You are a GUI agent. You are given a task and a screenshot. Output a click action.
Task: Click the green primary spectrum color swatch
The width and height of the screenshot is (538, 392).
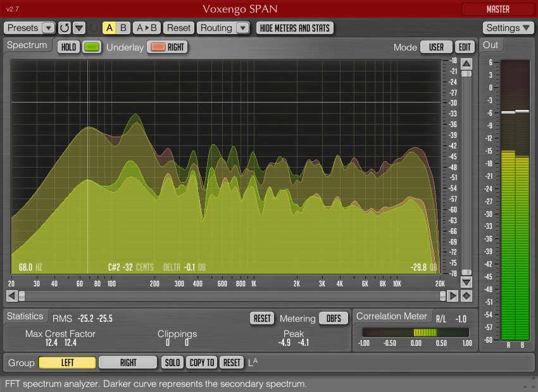coord(92,47)
